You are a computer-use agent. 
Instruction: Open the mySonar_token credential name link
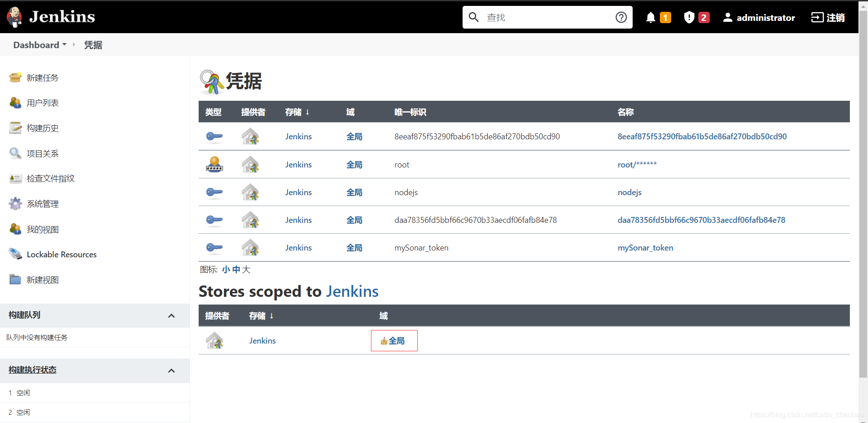pyautogui.click(x=645, y=248)
